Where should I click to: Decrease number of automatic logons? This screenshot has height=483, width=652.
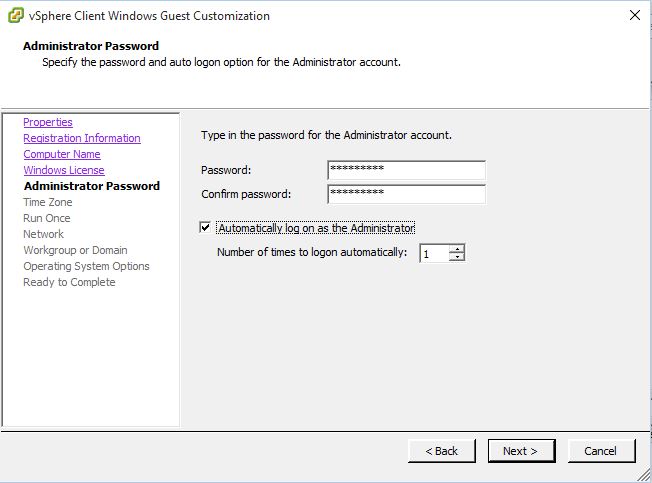pos(457,256)
